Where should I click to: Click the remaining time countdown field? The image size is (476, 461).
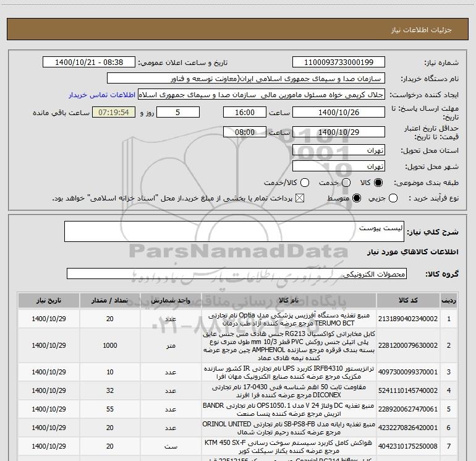[114, 113]
